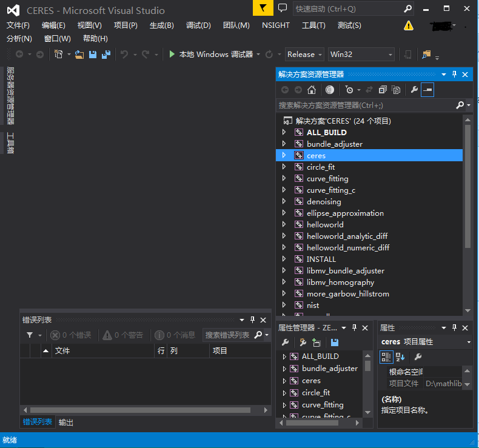Select the libmv_homography project
Screen dimensions: 479x448
tap(340, 282)
